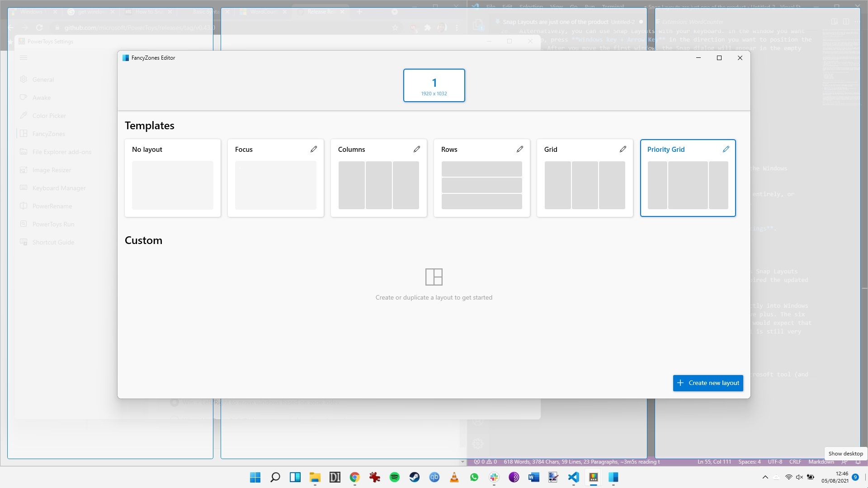This screenshot has height=488, width=868.
Task: Expand File Explorer add-ons
Action: click(x=62, y=151)
